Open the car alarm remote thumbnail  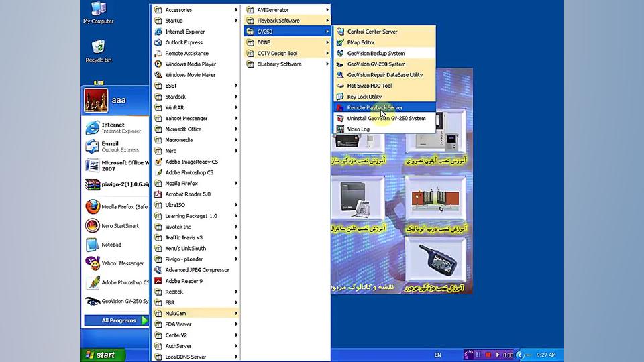tap(436, 260)
